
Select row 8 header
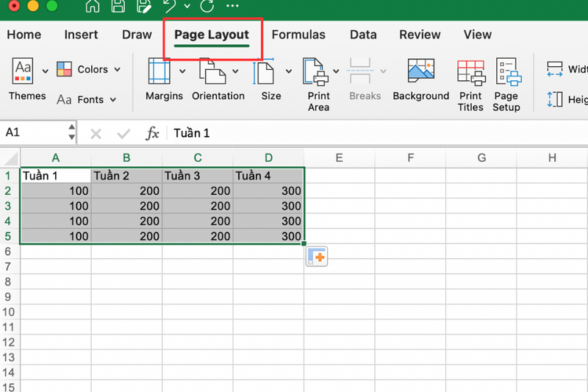[10, 282]
